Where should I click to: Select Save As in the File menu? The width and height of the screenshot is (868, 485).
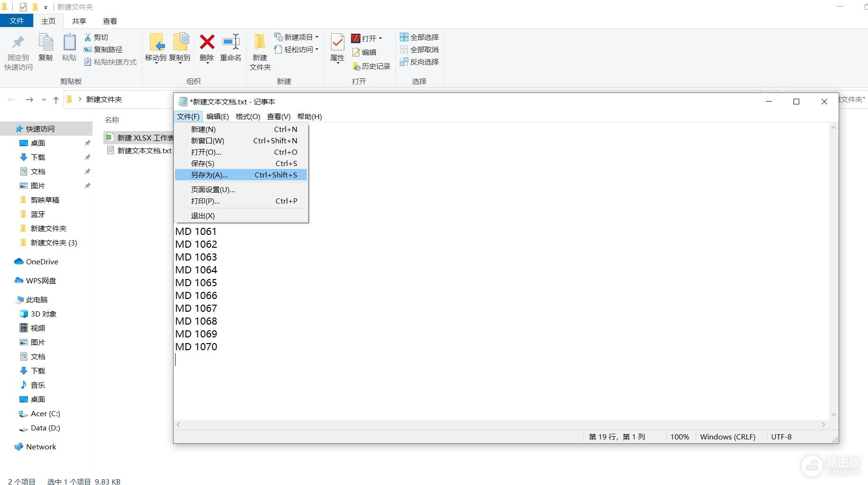click(x=209, y=175)
